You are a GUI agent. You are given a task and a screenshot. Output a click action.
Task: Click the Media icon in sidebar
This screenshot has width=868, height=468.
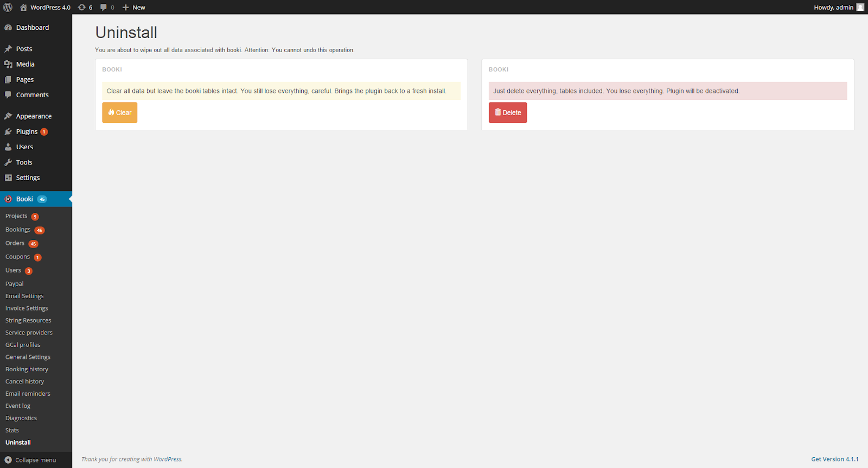click(8, 64)
